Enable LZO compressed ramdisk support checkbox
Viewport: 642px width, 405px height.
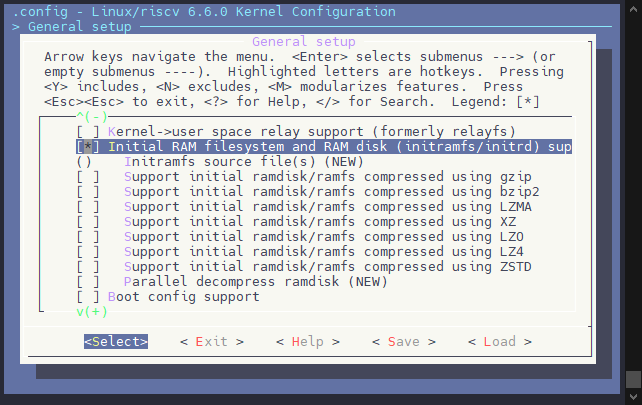[88, 236]
